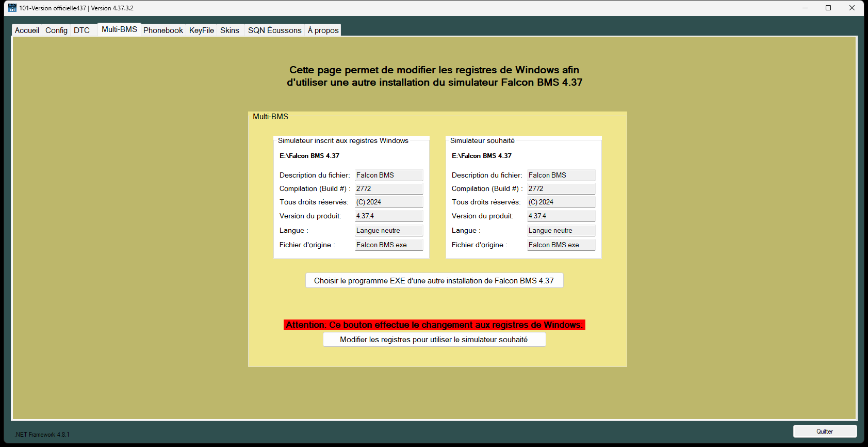
Task: Open the Accueil tab
Action: pos(27,30)
